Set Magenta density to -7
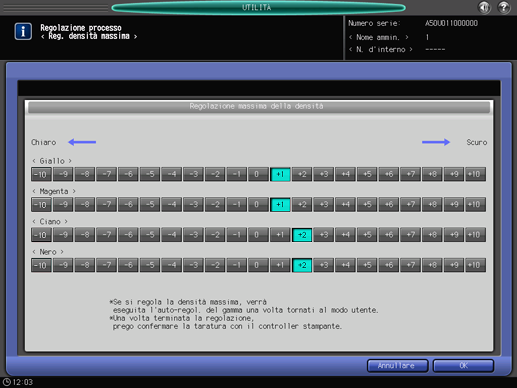 [106, 205]
